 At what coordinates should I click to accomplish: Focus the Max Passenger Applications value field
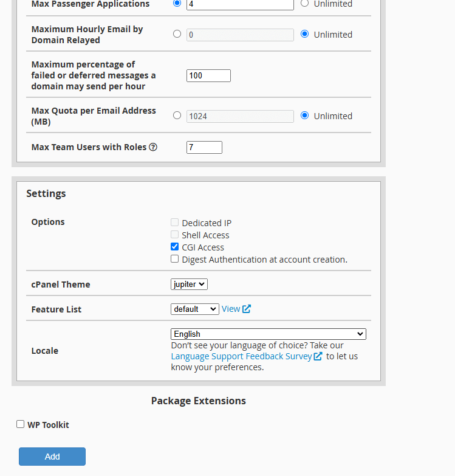click(x=240, y=4)
